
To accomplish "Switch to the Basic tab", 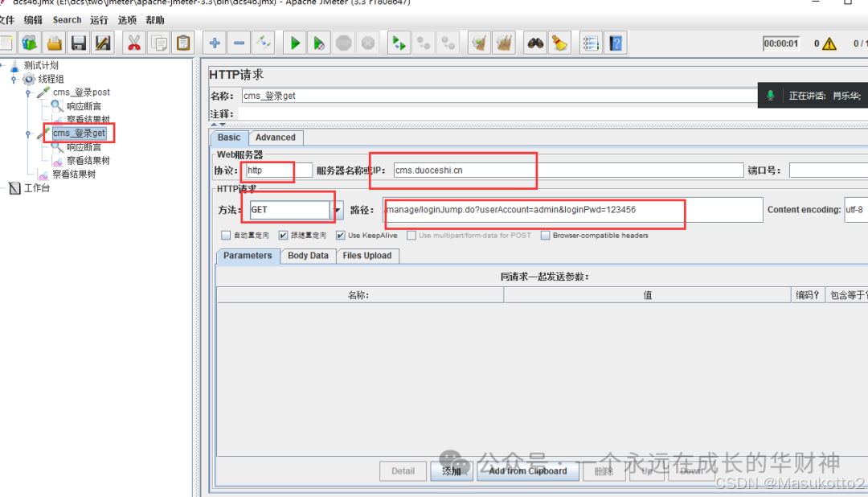I will (229, 138).
